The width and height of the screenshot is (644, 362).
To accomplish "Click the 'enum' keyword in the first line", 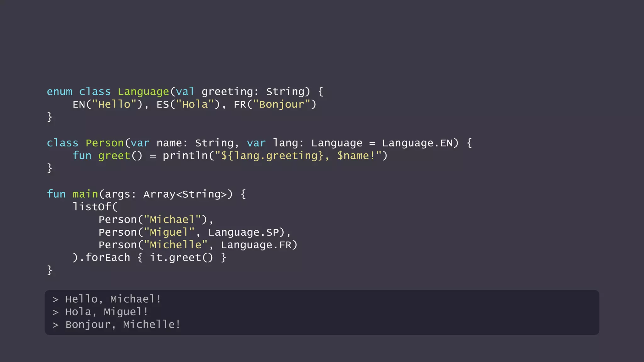I will pyautogui.click(x=59, y=91).
